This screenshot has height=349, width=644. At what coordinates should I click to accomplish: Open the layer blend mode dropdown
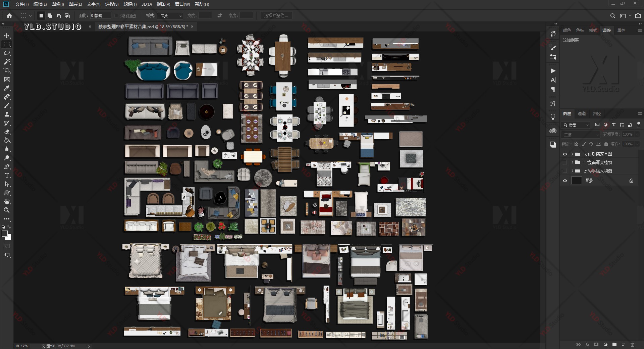point(581,135)
